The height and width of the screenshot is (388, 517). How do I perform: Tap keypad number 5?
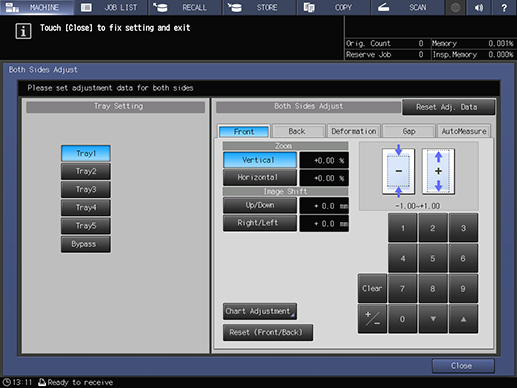click(433, 258)
